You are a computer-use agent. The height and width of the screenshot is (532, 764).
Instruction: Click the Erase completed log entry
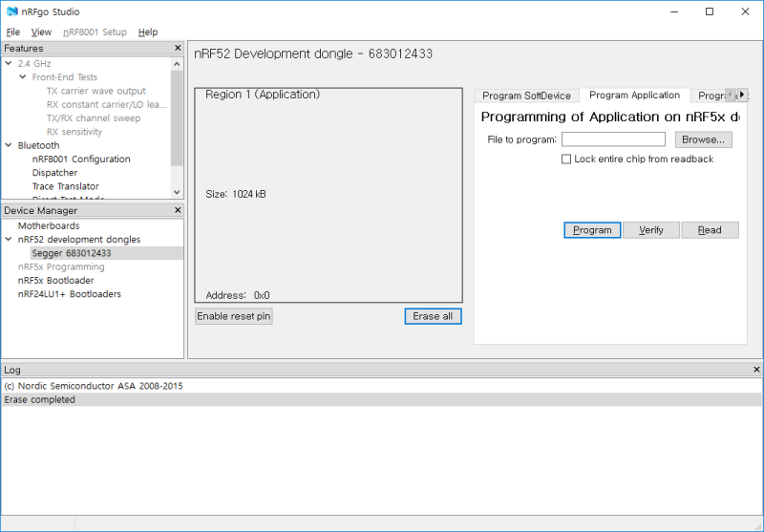(381, 399)
